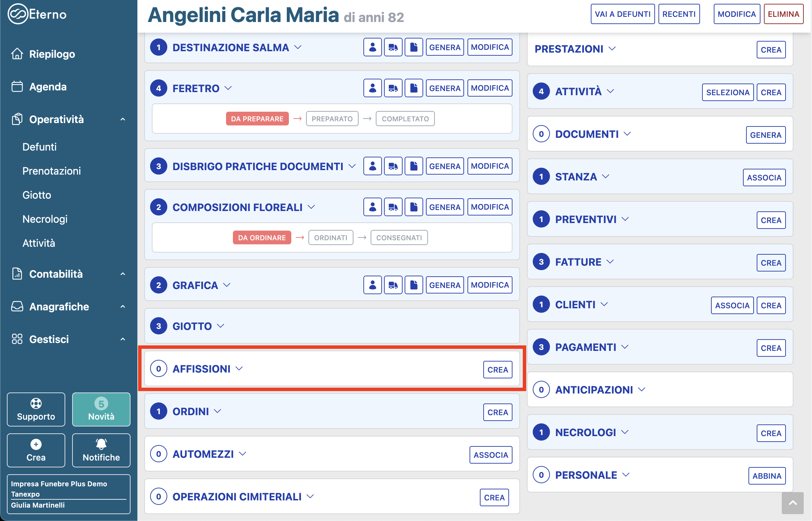Viewport: 812px width, 521px height.
Task: Click the Elimina button
Action: point(783,14)
